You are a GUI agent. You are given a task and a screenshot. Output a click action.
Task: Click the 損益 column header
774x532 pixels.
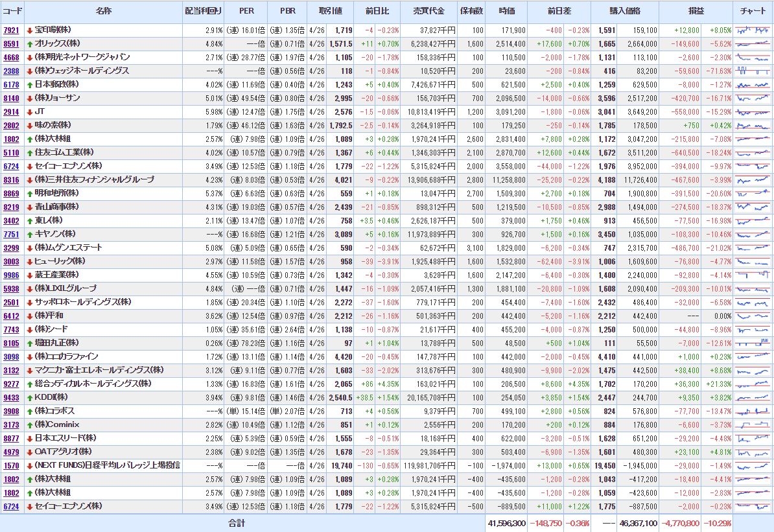tap(696, 11)
